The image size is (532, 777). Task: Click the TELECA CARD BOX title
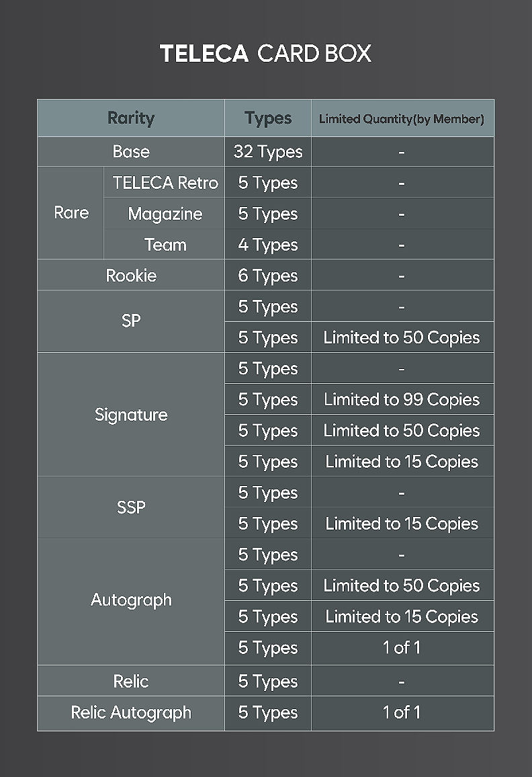pos(265,54)
